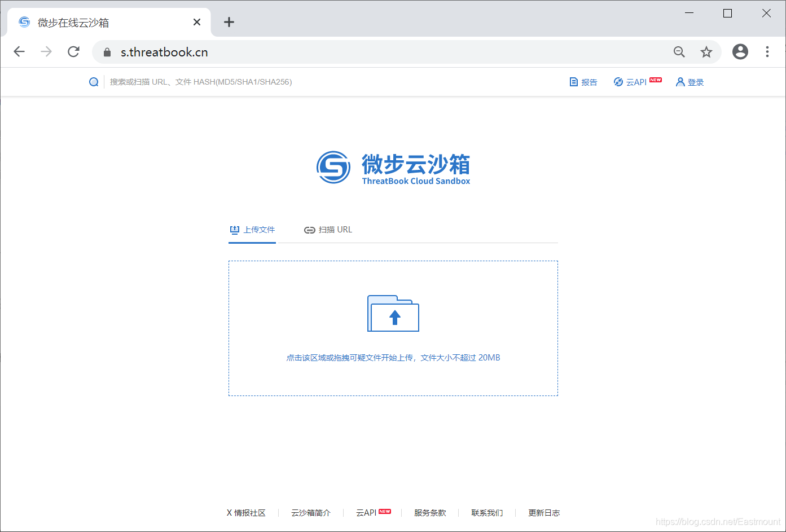Click the site search magnifier icon
Viewport: 786px width, 532px height.
point(94,82)
